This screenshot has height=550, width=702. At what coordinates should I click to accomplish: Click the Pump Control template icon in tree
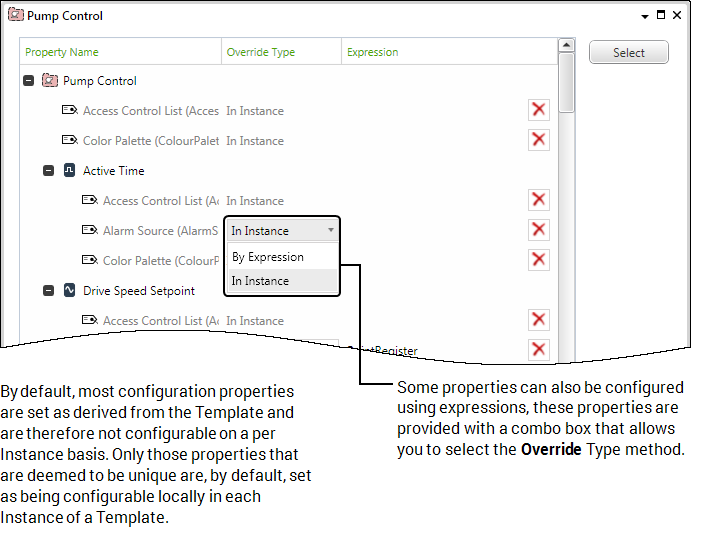point(50,81)
